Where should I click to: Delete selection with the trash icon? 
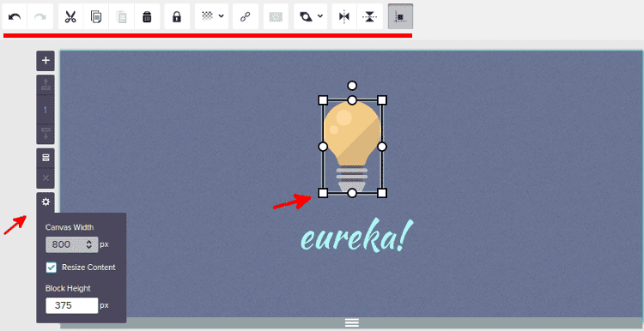coord(147,17)
